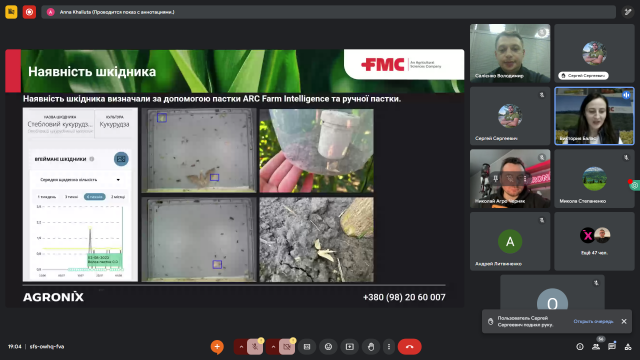
Task: Open the chat with everyone panel
Action: pyautogui.click(x=612, y=347)
